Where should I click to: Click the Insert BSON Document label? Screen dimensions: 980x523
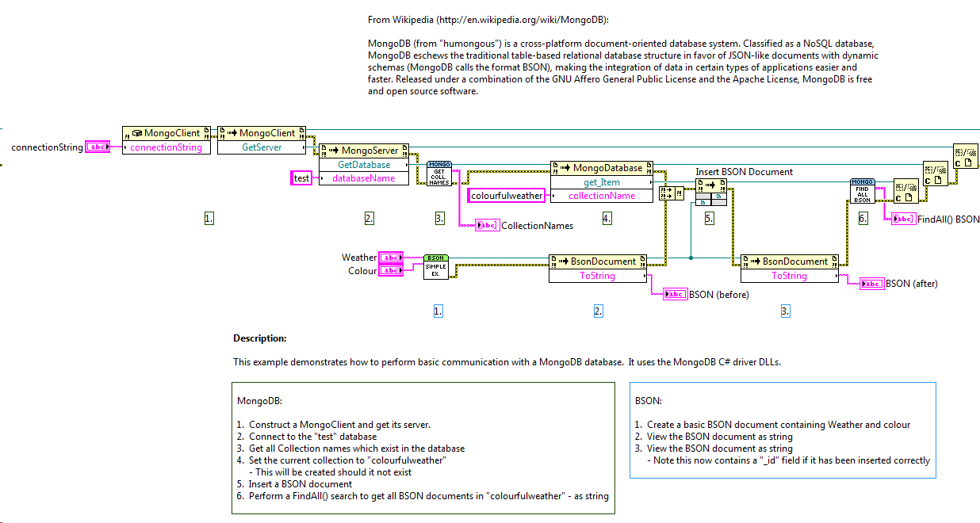[x=744, y=172]
